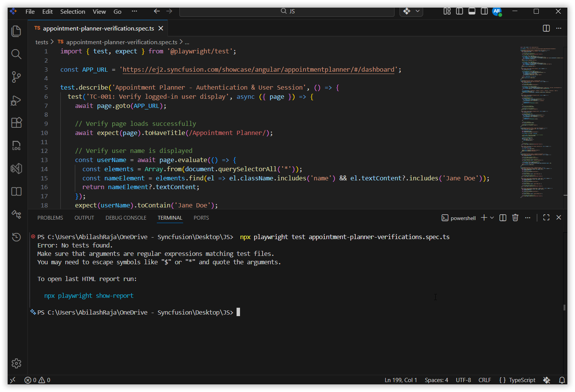Toggle primary side bar visibility

(x=459, y=11)
